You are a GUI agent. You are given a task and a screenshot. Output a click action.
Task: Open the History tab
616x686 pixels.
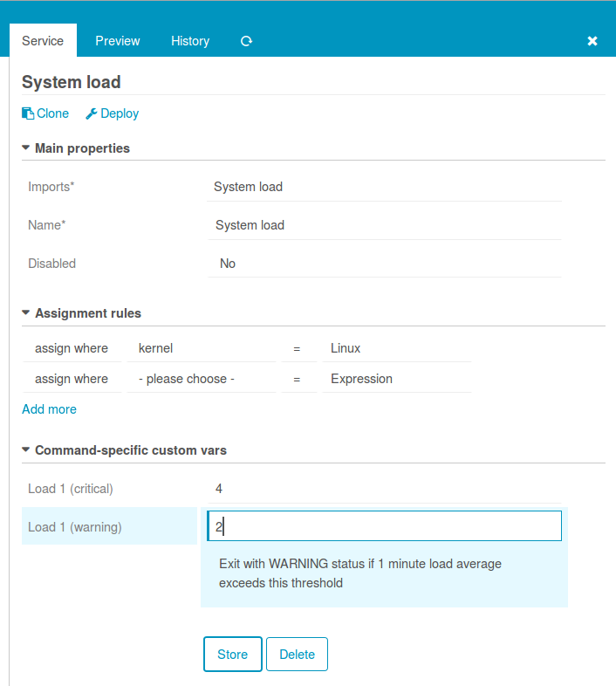(x=190, y=41)
